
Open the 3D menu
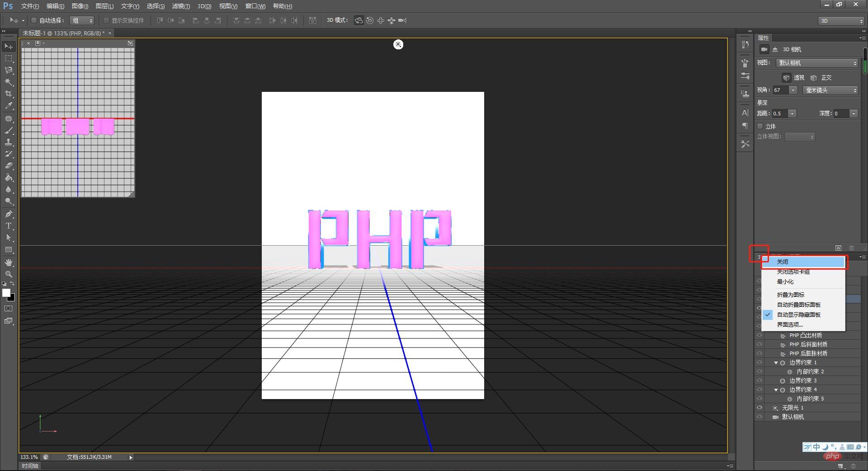coord(204,6)
